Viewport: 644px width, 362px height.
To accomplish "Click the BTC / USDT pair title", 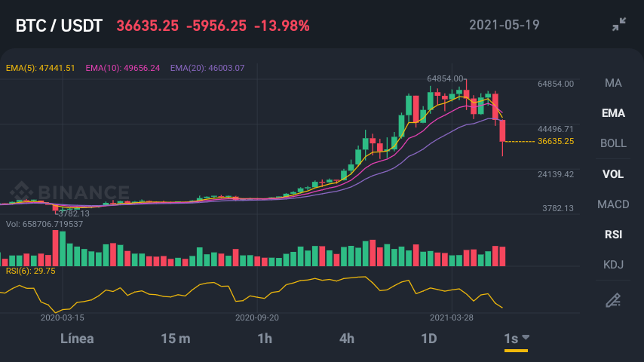I will (x=59, y=26).
